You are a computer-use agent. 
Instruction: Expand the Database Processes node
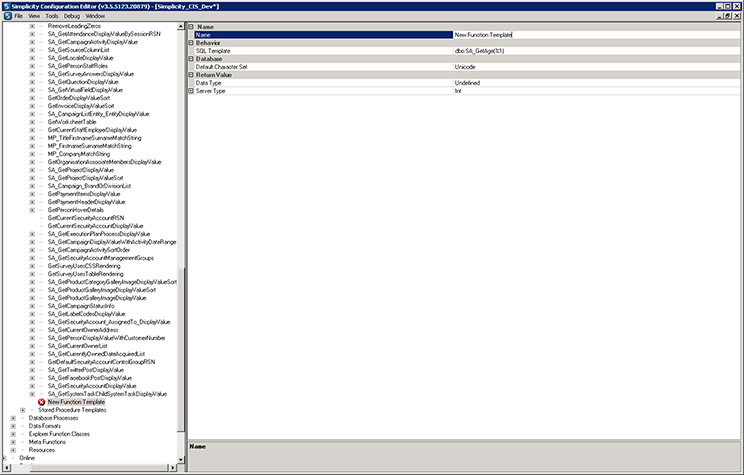click(x=13, y=418)
